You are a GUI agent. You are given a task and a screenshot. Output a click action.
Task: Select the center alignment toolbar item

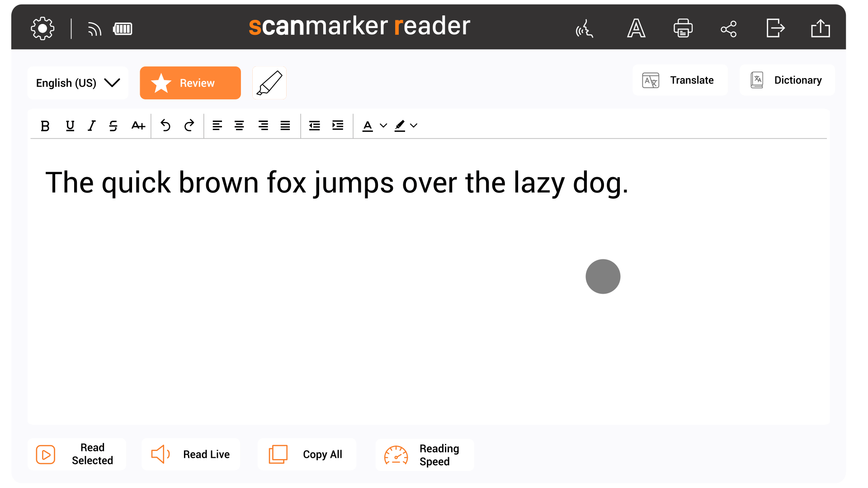(x=238, y=125)
